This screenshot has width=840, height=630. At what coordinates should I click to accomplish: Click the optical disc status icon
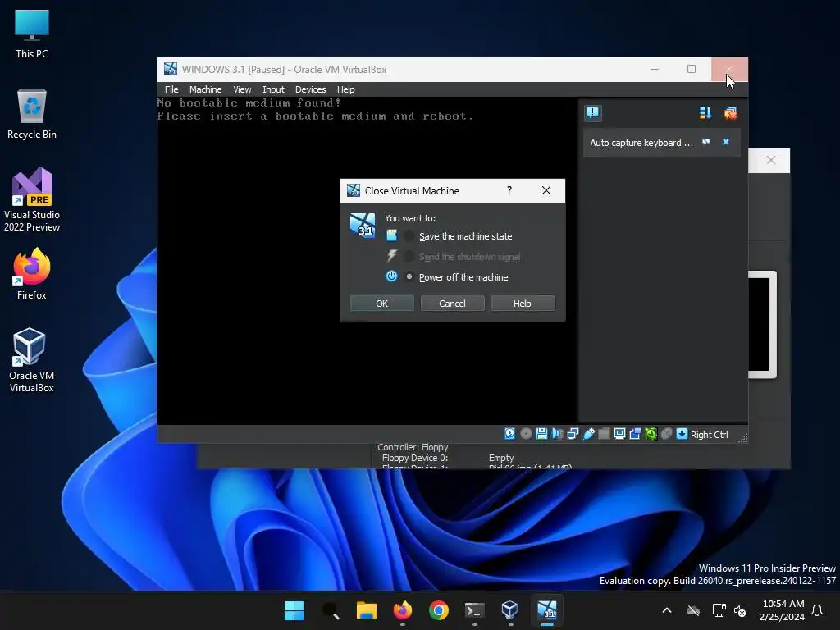[x=526, y=434]
